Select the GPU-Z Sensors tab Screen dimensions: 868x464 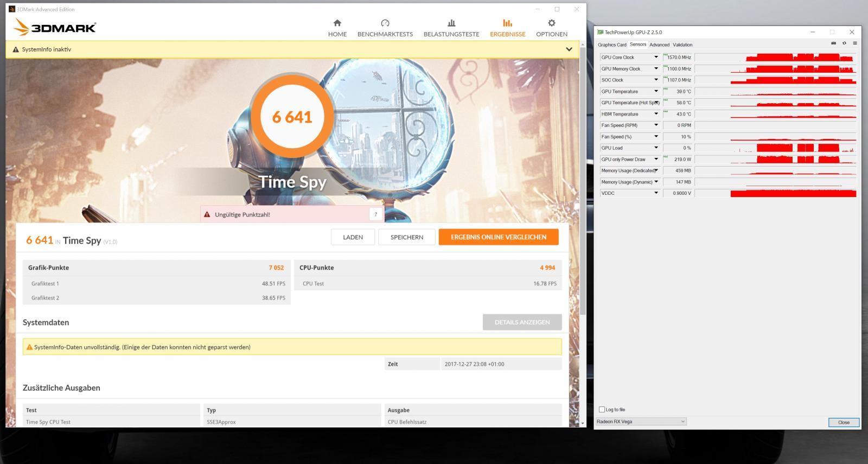[638, 45]
